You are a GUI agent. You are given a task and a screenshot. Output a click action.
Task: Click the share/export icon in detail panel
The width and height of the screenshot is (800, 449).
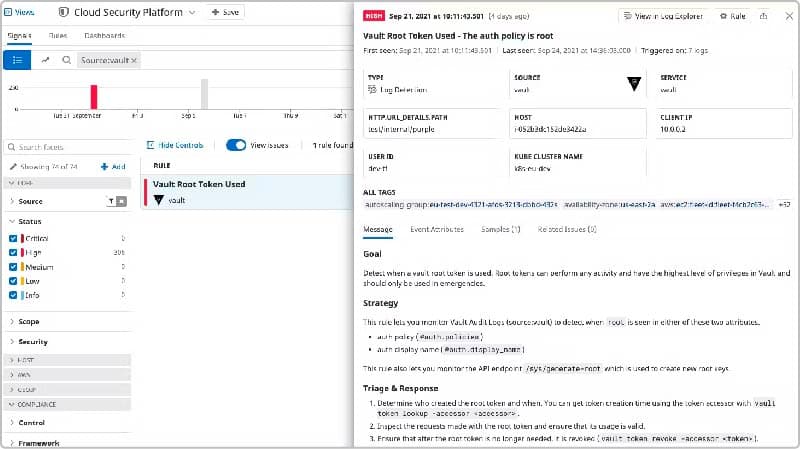click(x=762, y=16)
